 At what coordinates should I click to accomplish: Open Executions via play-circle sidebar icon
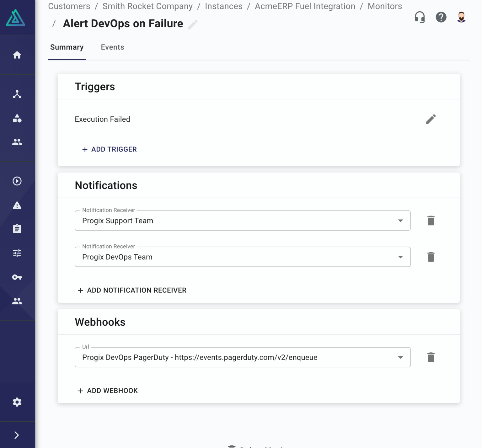click(x=17, y=181)
